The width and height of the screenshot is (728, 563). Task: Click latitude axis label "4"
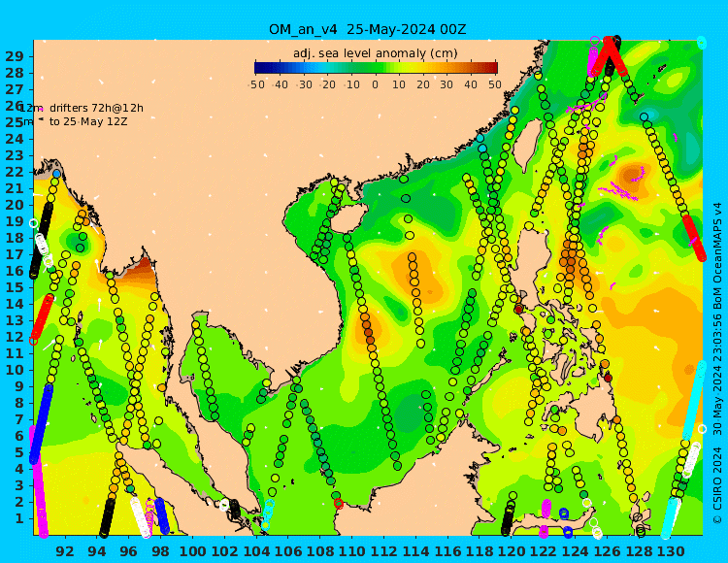pyautogui.click(x=19, y=469)
